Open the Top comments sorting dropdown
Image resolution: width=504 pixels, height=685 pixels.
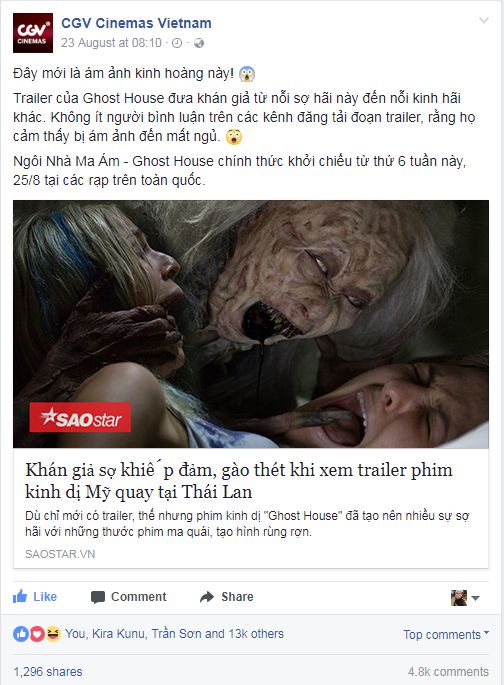(x=446, y=634)
